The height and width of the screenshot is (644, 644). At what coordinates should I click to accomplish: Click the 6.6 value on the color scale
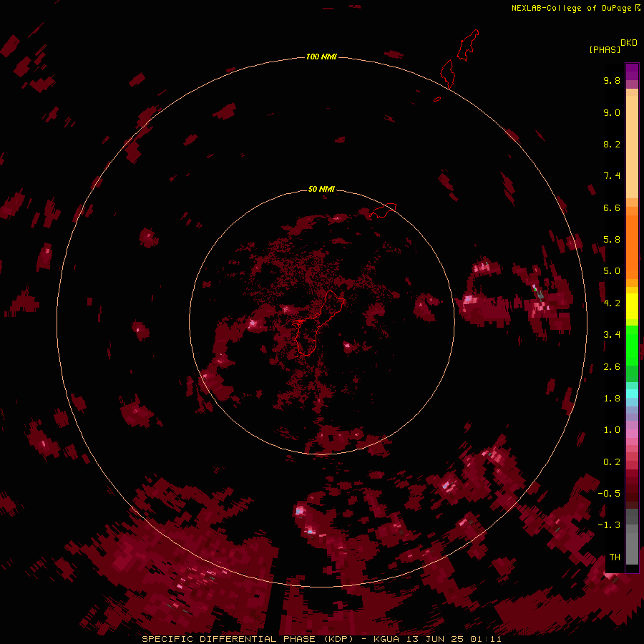pyautogui.click(x=612, y=208)
